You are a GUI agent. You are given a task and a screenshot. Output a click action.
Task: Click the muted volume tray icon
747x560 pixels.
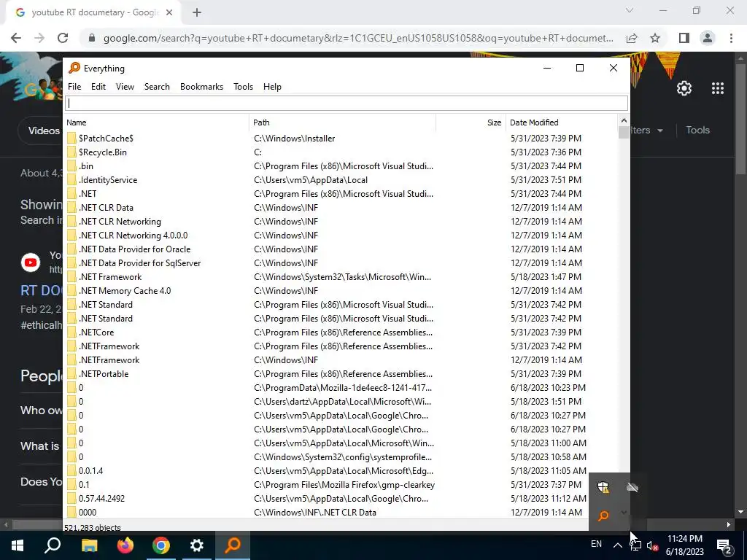coord(653,545)
